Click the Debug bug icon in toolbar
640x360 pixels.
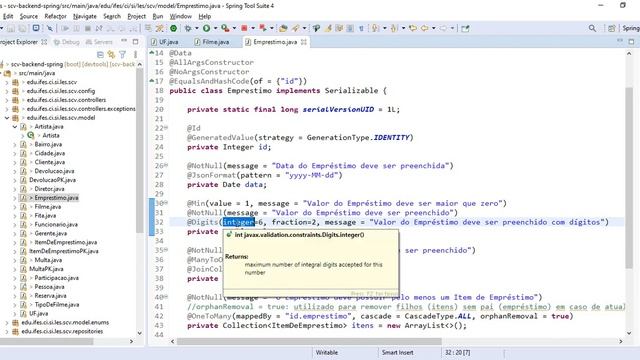tap(188, 28)
